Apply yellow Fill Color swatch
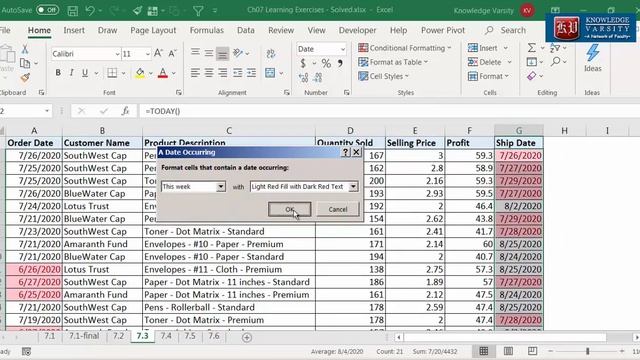 (140, 73)
